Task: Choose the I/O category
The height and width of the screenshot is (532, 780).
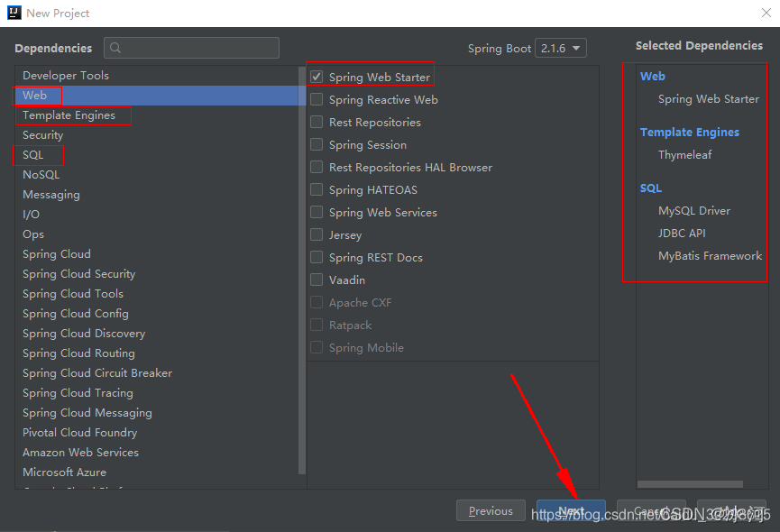Action: coord(157,215)
